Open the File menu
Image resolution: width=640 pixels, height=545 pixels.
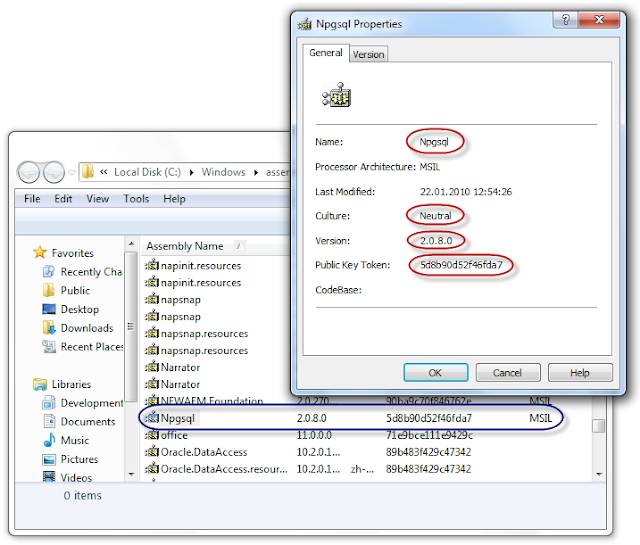[x=32, y=199]
